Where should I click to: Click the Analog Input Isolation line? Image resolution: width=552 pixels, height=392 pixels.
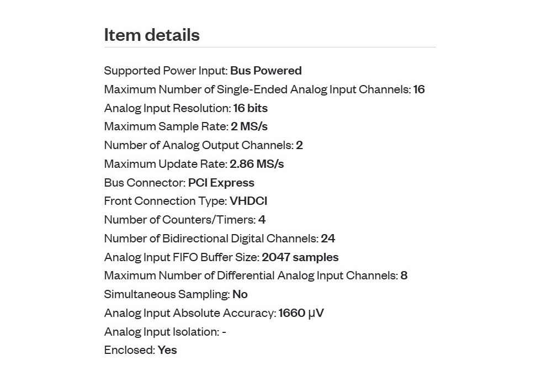pyautogui.click(x=165, y=332)
